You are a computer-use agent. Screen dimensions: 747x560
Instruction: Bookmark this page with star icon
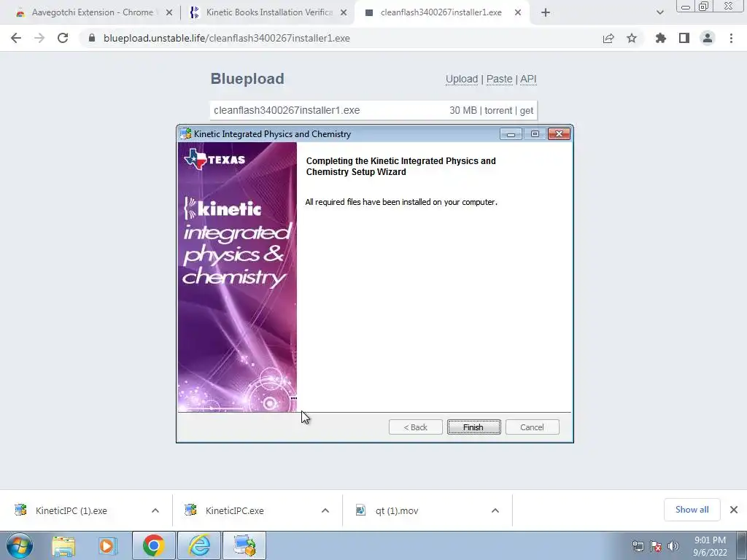(632, 38)
